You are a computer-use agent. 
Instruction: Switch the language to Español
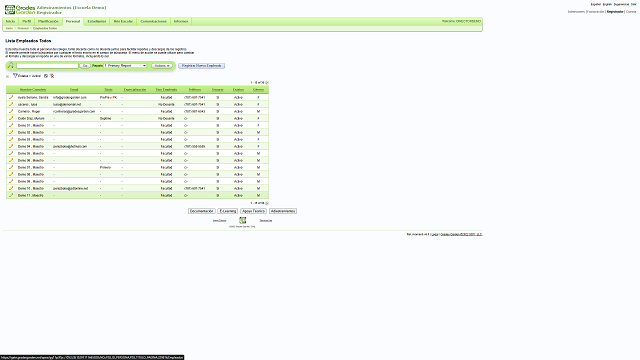click(x=596, y=4)
